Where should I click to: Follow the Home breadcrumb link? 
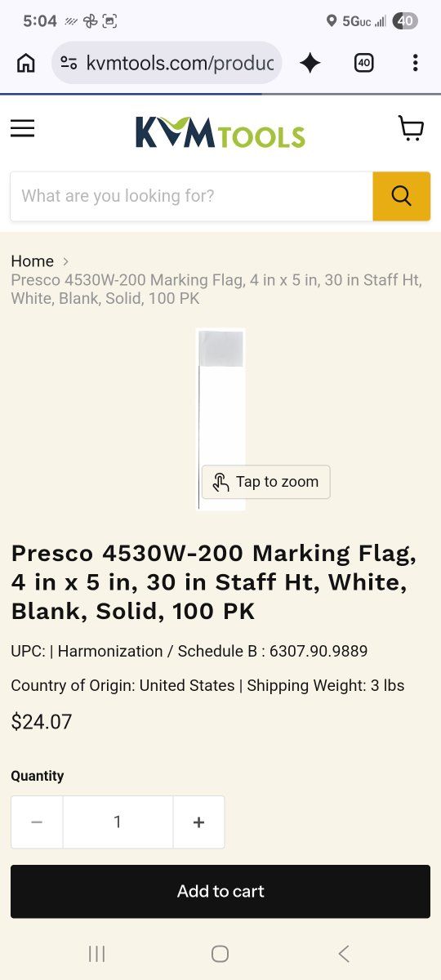[32, 261]
